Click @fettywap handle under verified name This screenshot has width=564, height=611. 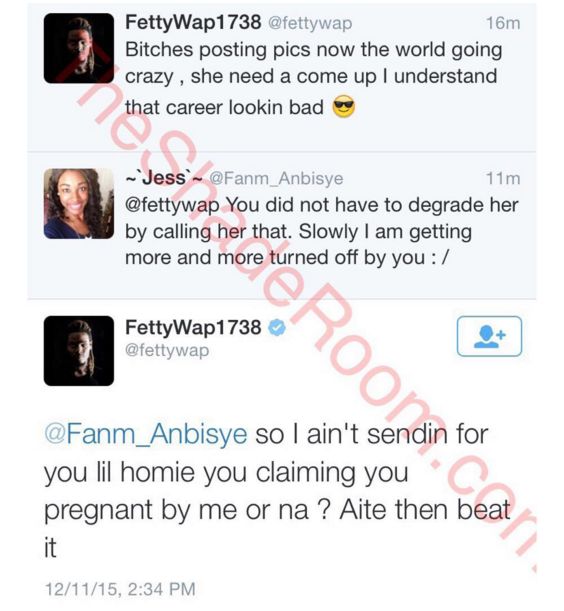tap(167, 350)
